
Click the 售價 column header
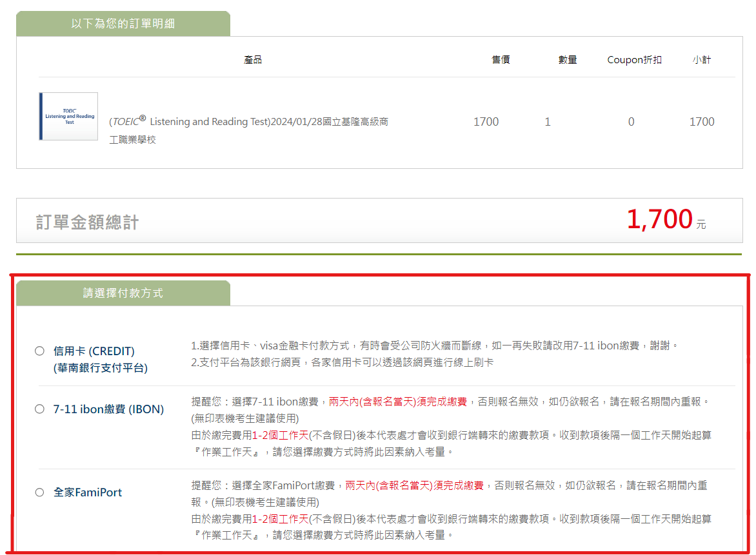coord(501,60)
